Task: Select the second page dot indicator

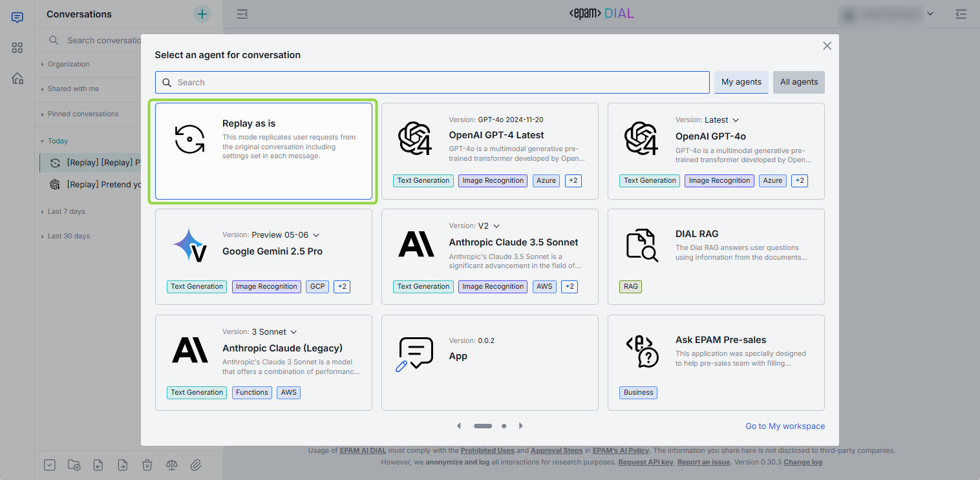Action: pos(504,426)
